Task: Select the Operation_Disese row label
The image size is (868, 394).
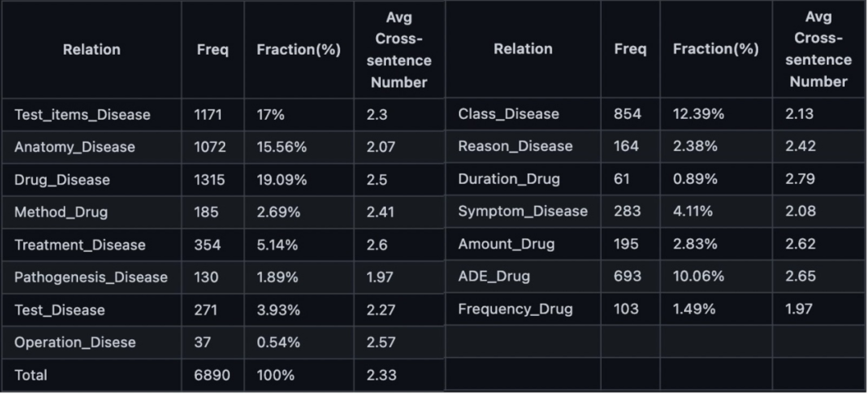Action: (x=75, y=343)
